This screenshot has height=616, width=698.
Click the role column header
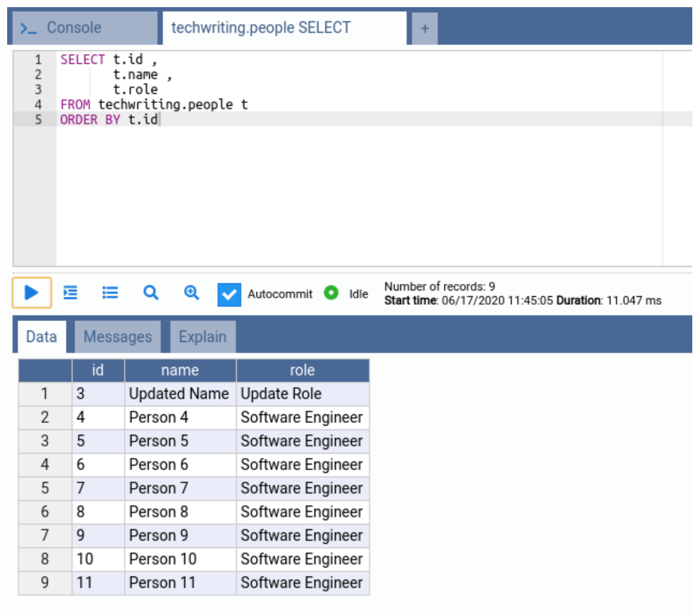tap(302, 371)
